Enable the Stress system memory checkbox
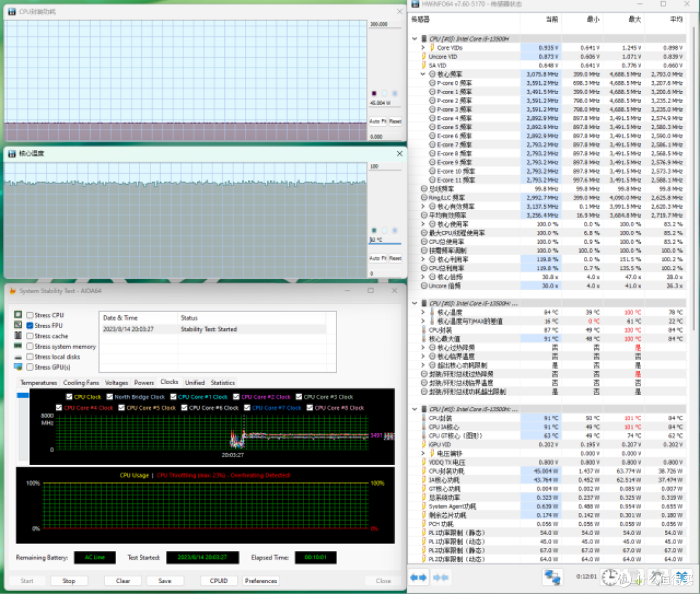The width and height of the screenshot is (700, 594). click(30, 346)
